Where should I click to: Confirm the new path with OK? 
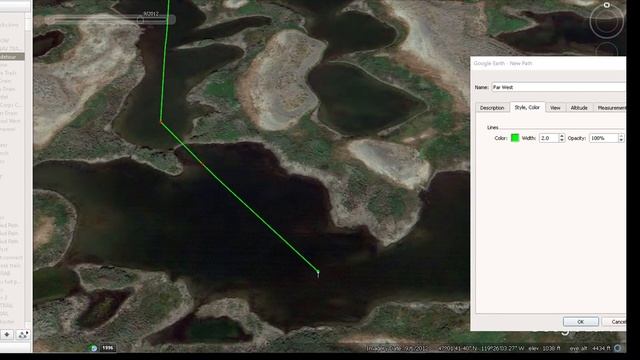[x=580, y=322]
